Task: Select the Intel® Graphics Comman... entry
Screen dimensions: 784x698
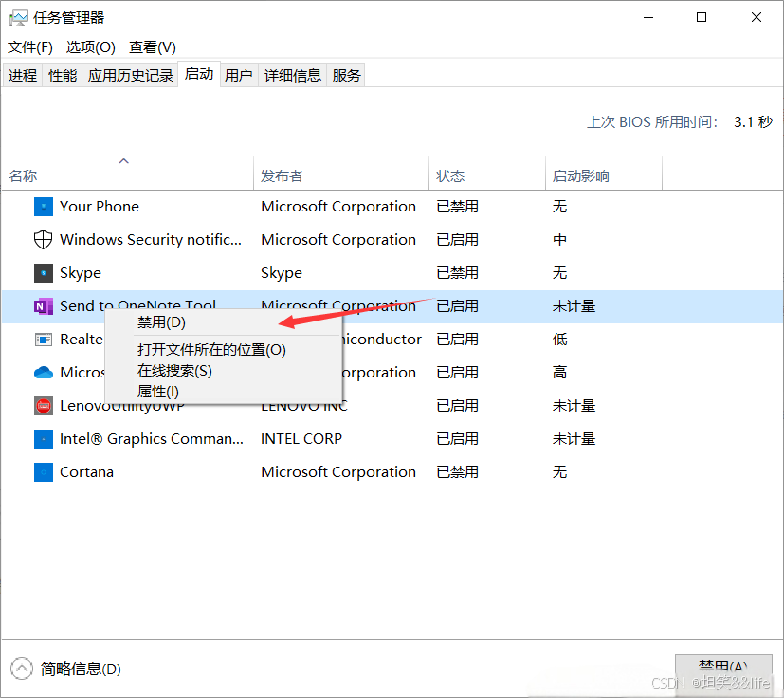Action: click(152, 439)
